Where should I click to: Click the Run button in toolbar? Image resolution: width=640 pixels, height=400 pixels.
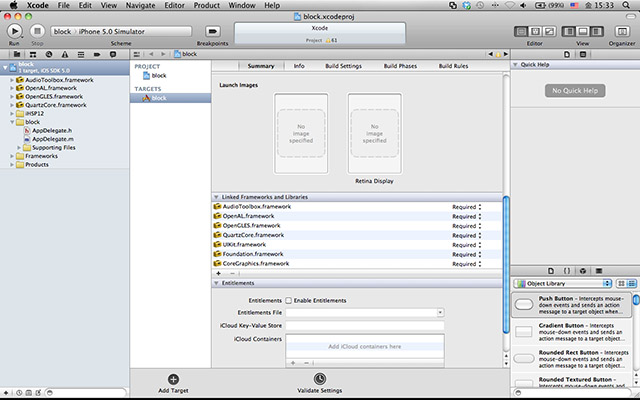(14, 31)
